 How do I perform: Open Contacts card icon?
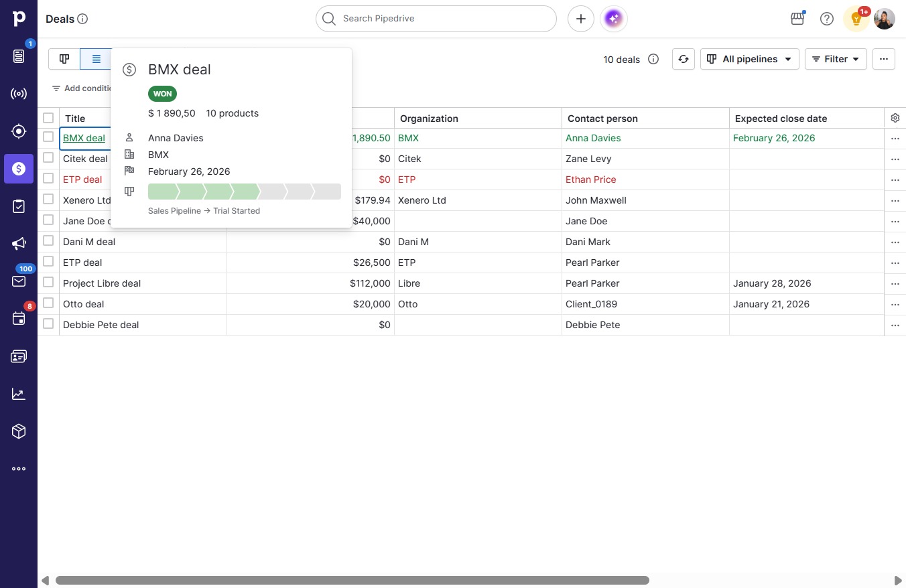pos(19,356)
